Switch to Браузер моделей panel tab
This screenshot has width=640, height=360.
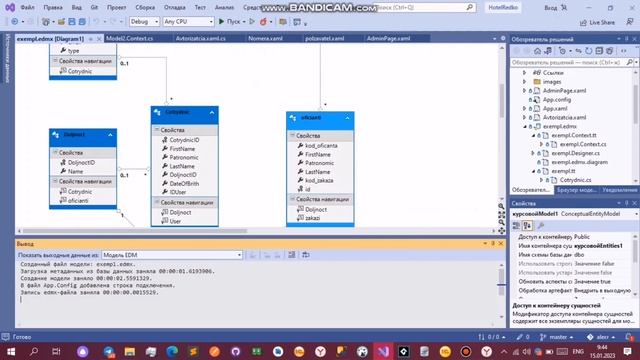pyautogui.click(x=576, y=190)
